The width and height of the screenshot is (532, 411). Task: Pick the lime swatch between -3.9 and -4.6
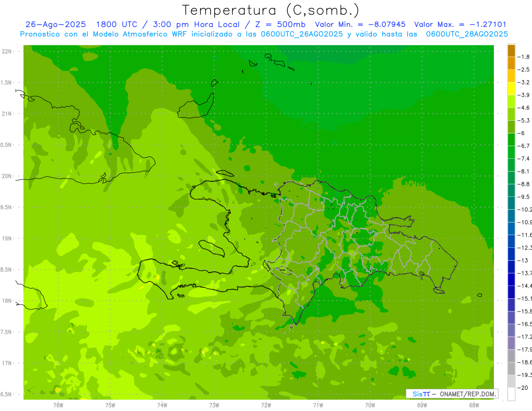pos(511,102)
